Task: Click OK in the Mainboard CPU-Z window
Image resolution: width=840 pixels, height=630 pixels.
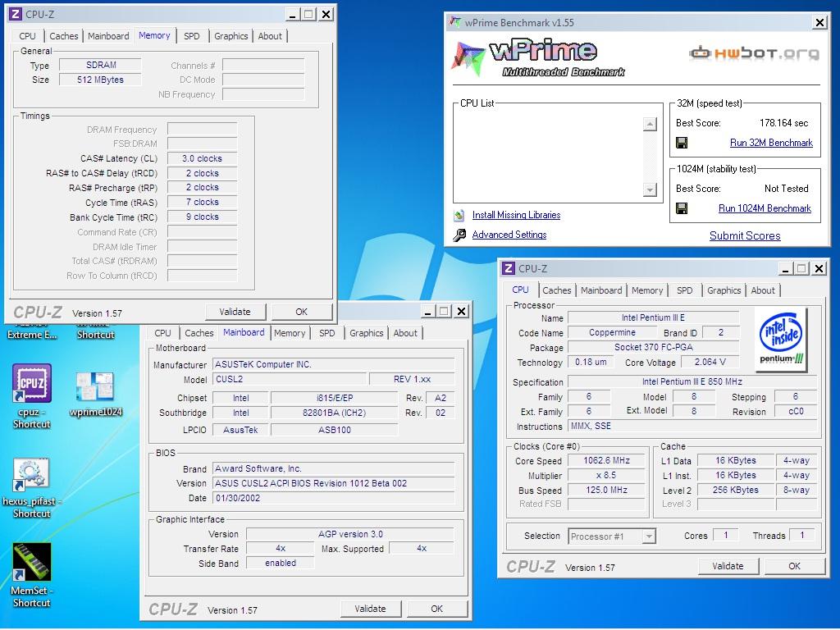Action: (437, 609)
